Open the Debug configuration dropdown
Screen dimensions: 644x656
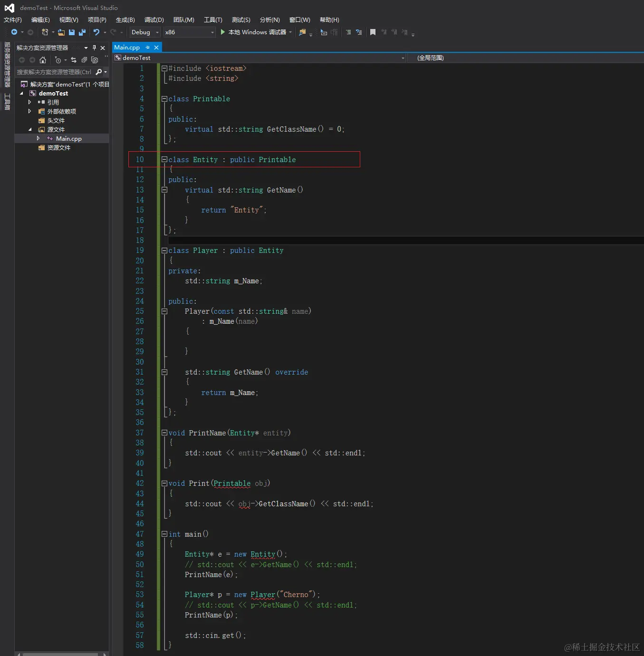tap(157, 32)
